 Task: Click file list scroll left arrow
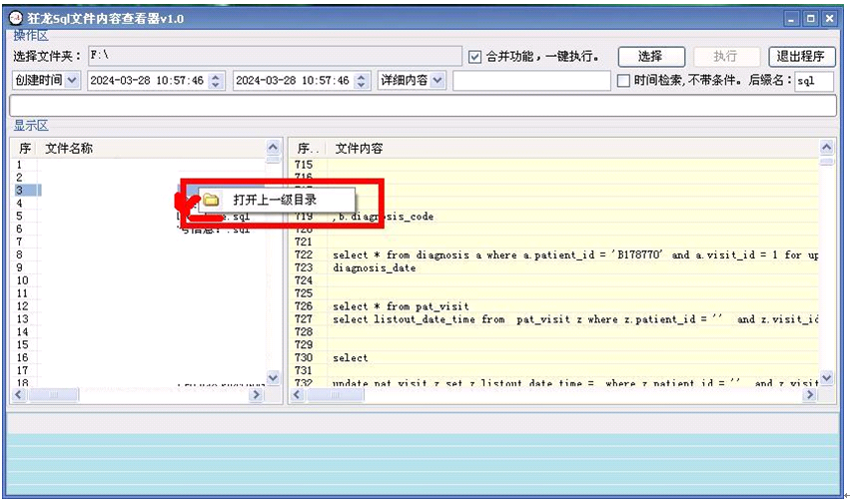(x=19, y=395)
